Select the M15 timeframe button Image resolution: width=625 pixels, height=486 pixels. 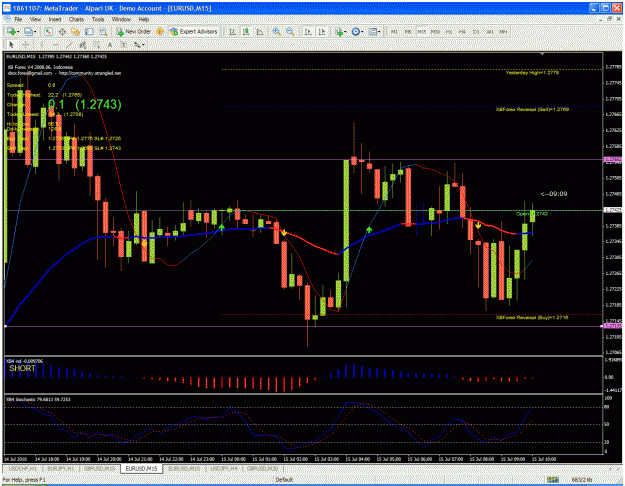point(422,31)
